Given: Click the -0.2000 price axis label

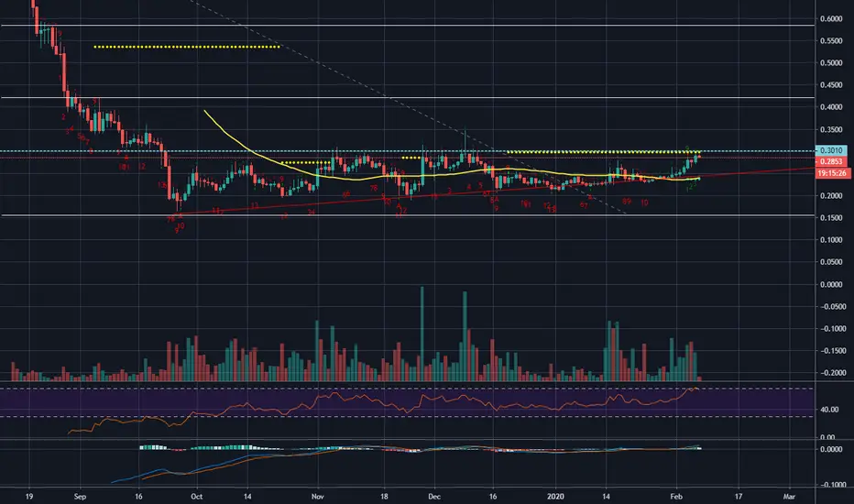Looking at the screenshot, I should pyautogui.click(x=831, y=373).
